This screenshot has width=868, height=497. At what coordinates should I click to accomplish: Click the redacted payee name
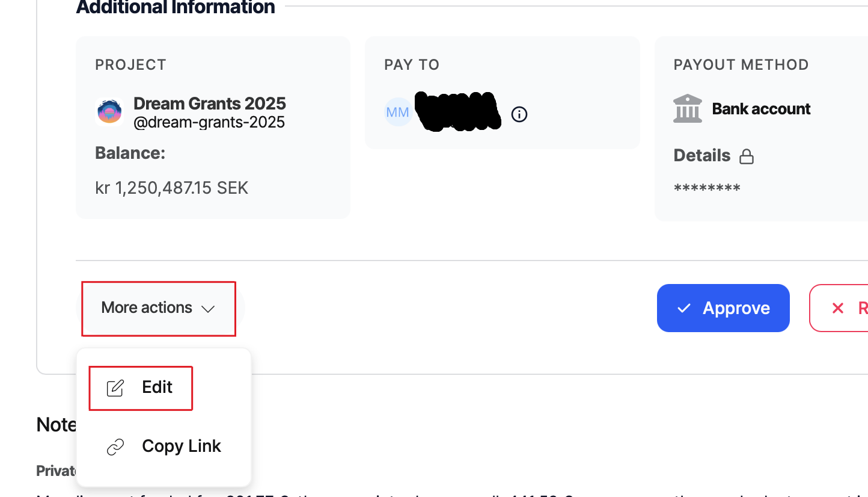coord(459,111)
